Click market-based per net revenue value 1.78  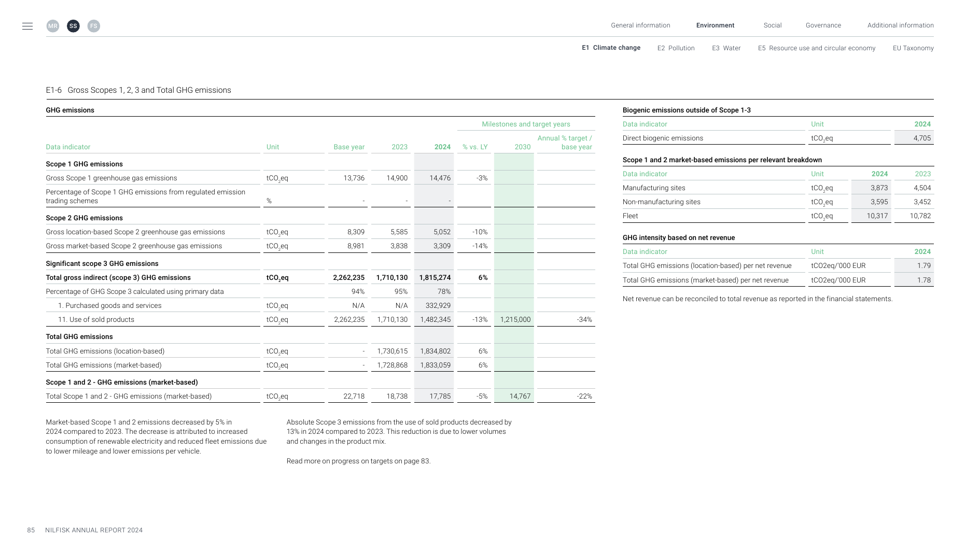pyautogui.click(x=924, y=280)
